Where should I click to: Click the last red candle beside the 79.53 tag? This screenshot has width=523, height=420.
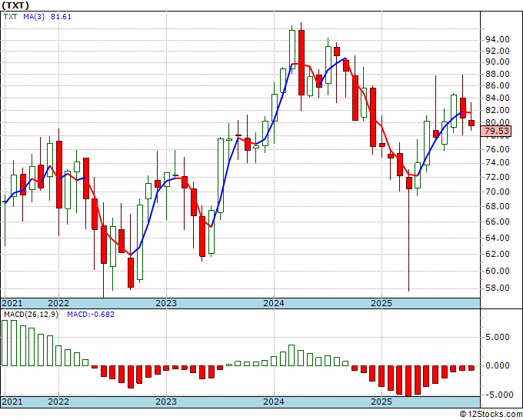click(x=471, y=123)
